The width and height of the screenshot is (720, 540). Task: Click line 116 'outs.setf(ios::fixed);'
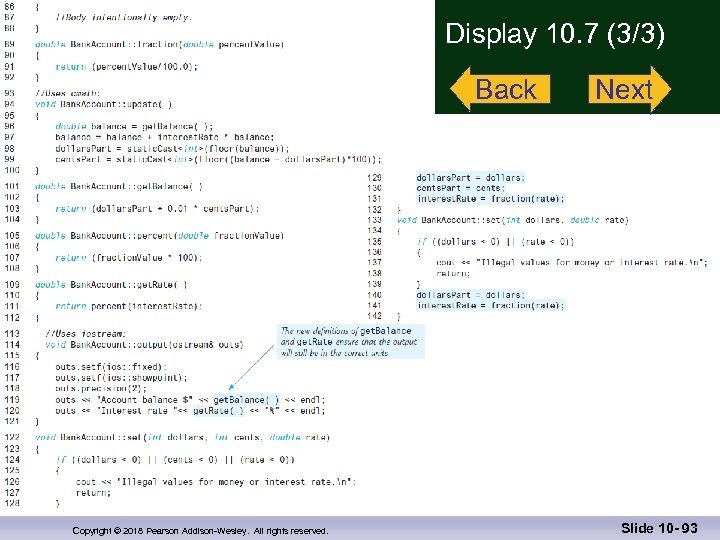tap(111, 367)
